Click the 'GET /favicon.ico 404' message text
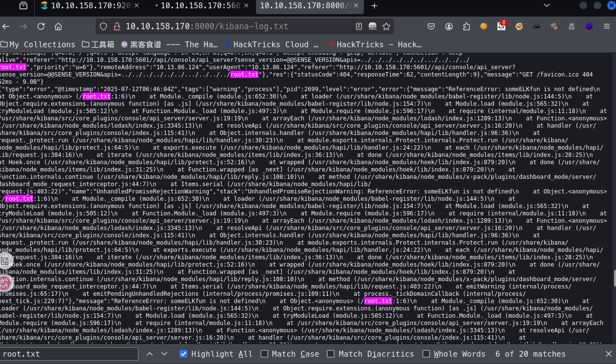Viewport: 616px width, 364px height. (555, 75)
